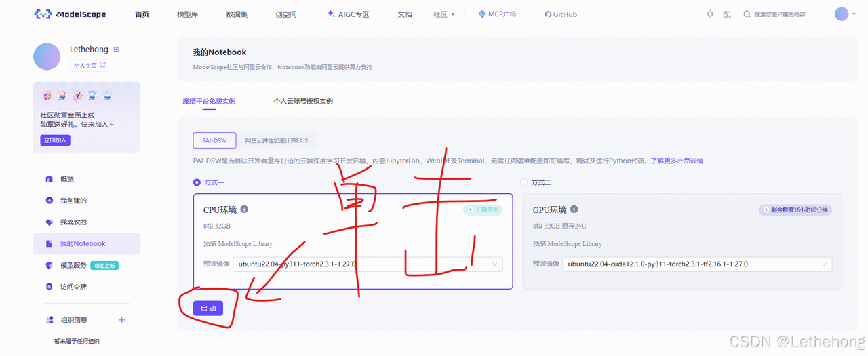The height and width of the screenshot is (356, 868).
Task: Show GPU环境 info icon tooltip
Action: click(574, 210)
